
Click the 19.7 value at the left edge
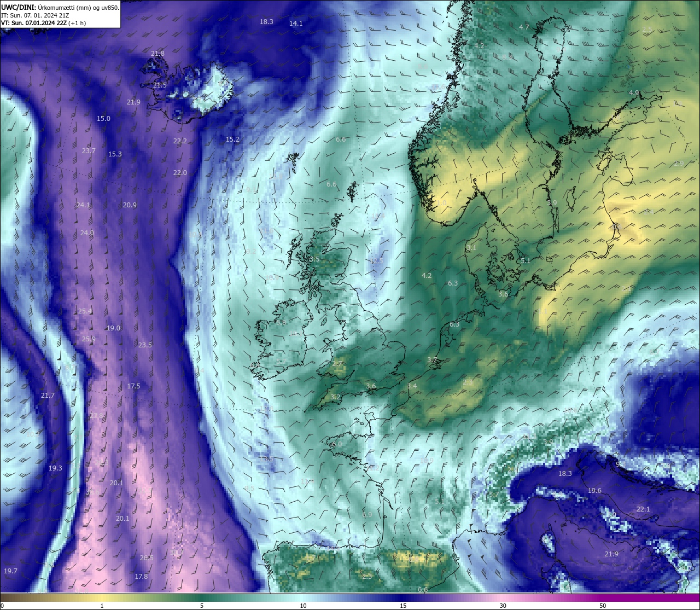tap(10, 571)
